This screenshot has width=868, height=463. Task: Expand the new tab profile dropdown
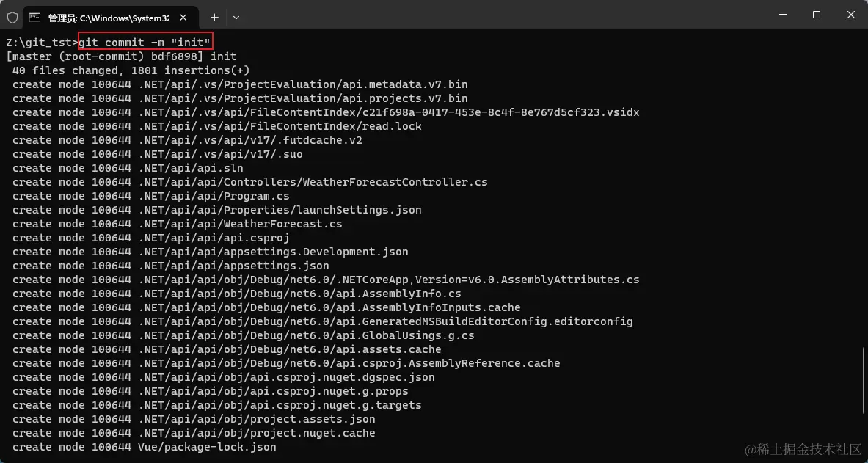click(x=236, y=16)
